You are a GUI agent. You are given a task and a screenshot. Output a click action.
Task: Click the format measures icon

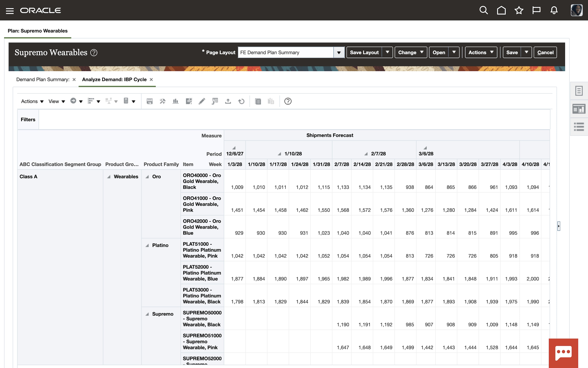tap(189, 101)
